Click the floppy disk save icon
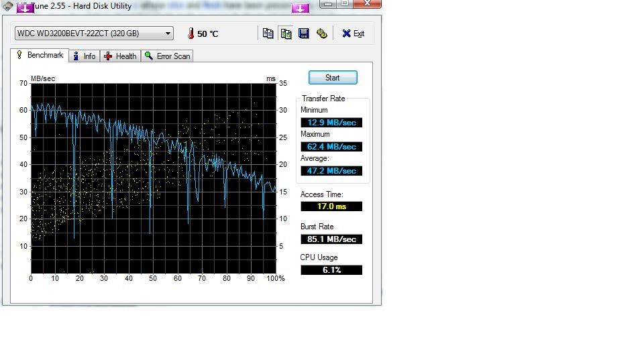 [303, 34]
